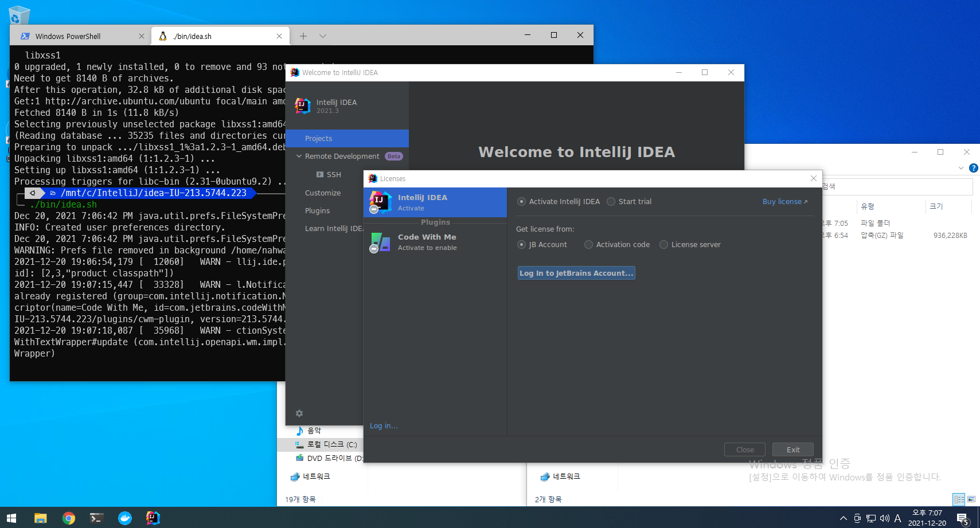This screenshot has height=528, width=980.
Task: Choose License server option
Action: [x=663, y=245]
